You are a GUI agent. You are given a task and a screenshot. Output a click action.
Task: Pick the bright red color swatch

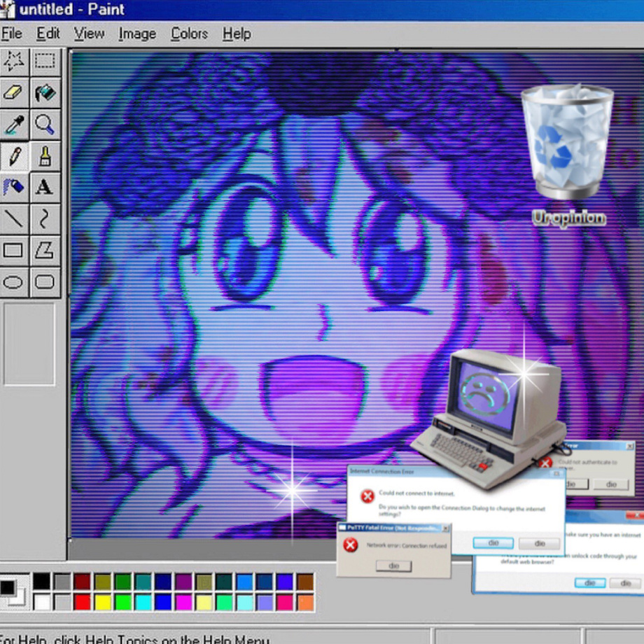point(82,602)
